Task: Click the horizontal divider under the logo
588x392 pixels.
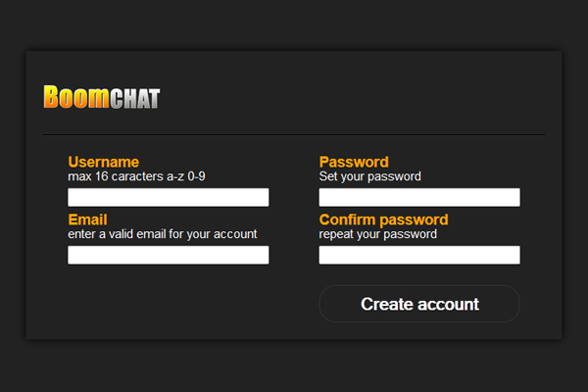Action: (x=294, y=134)
